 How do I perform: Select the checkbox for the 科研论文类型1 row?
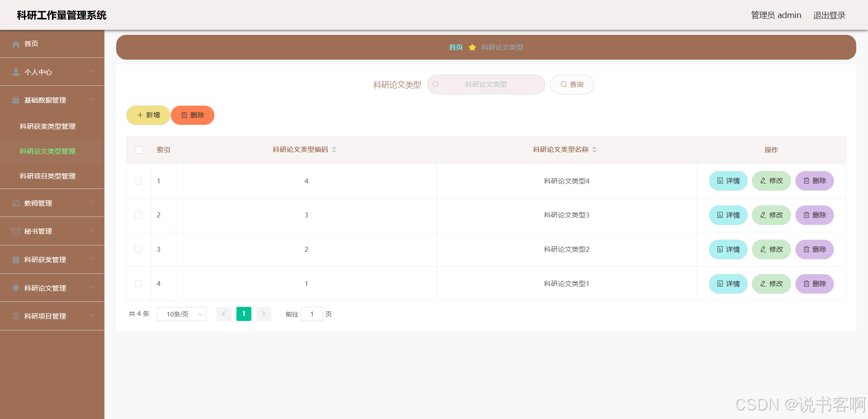pos(138,284)
